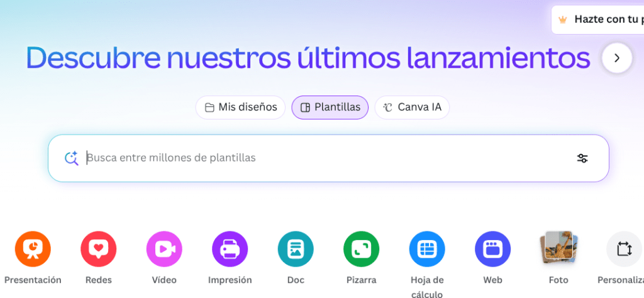Select the Doc design icon

click(296, 249)
